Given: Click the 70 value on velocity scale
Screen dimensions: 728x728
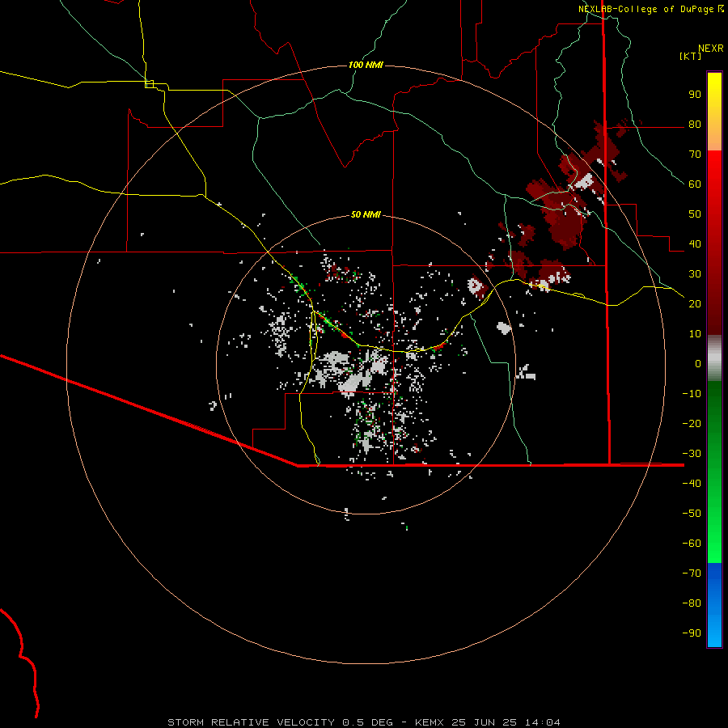Looking at the screenshot, I should click(695, 154).
